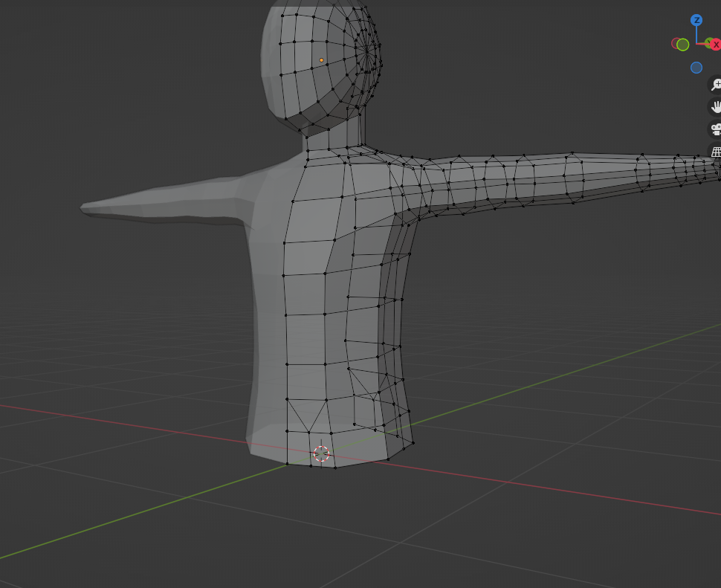Screen dimensions: 721x588
Task: Toggle the camera view button
Action: click(715, 129)
